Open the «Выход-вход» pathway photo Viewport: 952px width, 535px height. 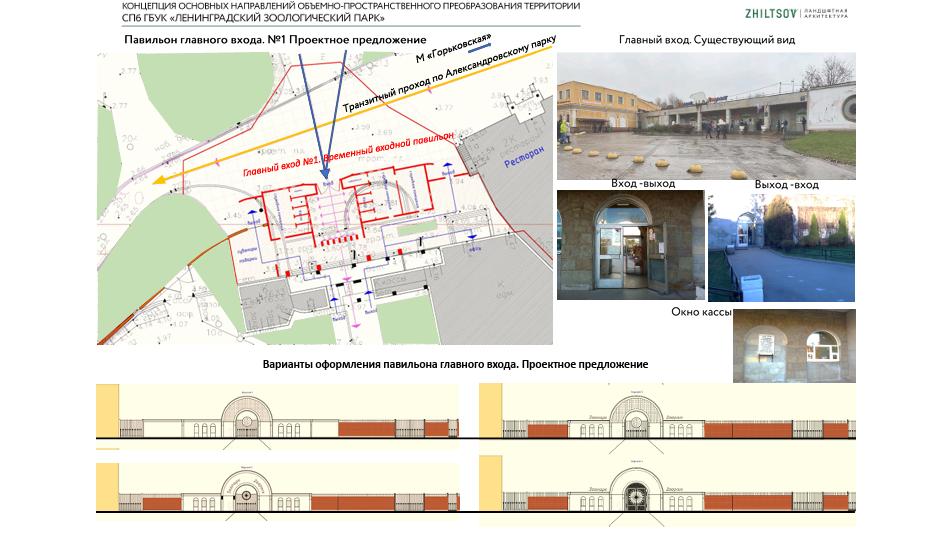click(x=781, y=247)
